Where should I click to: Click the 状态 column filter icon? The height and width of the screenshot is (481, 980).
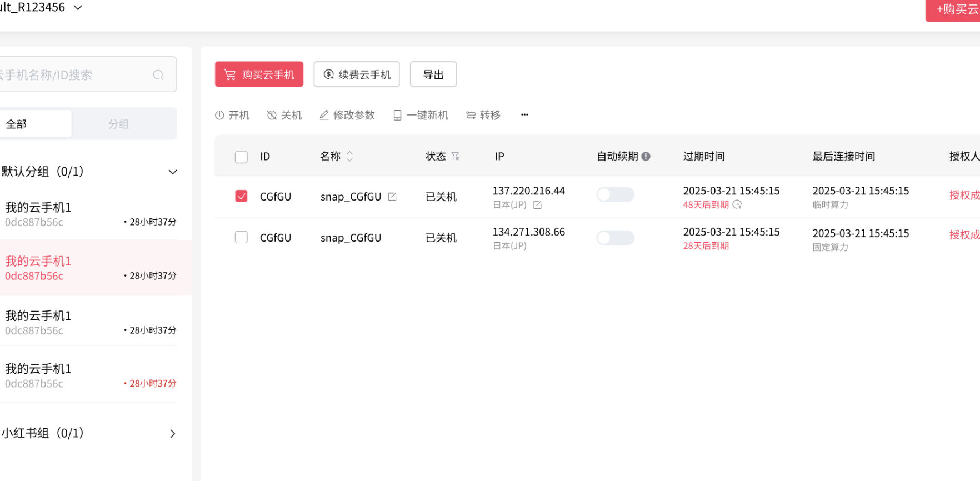(456, 157)
